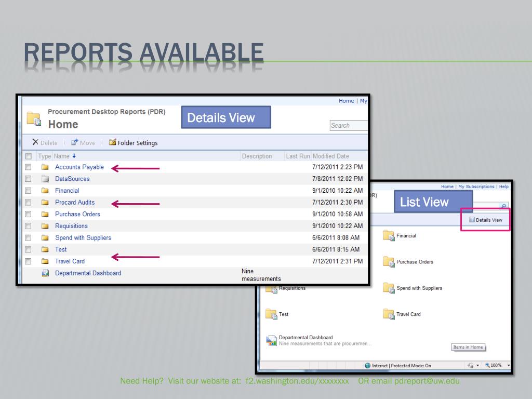Check the Procard Audits row checkbox
This screenshot has height=399, width=532.
click(28, 202)
